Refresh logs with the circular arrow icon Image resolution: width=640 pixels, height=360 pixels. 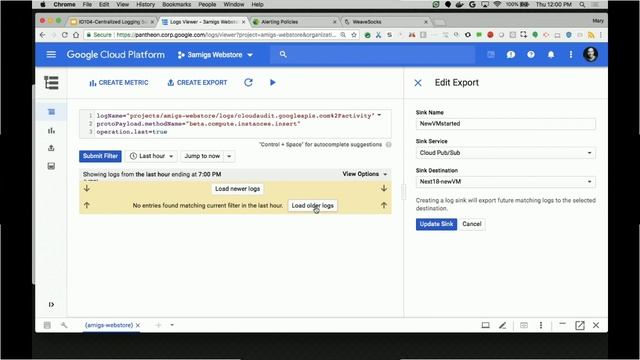(248, 82)
